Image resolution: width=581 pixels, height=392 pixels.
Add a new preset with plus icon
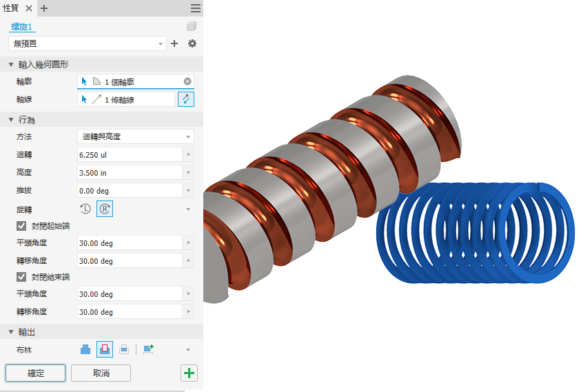pyautogui.click(x=174, y=43)
